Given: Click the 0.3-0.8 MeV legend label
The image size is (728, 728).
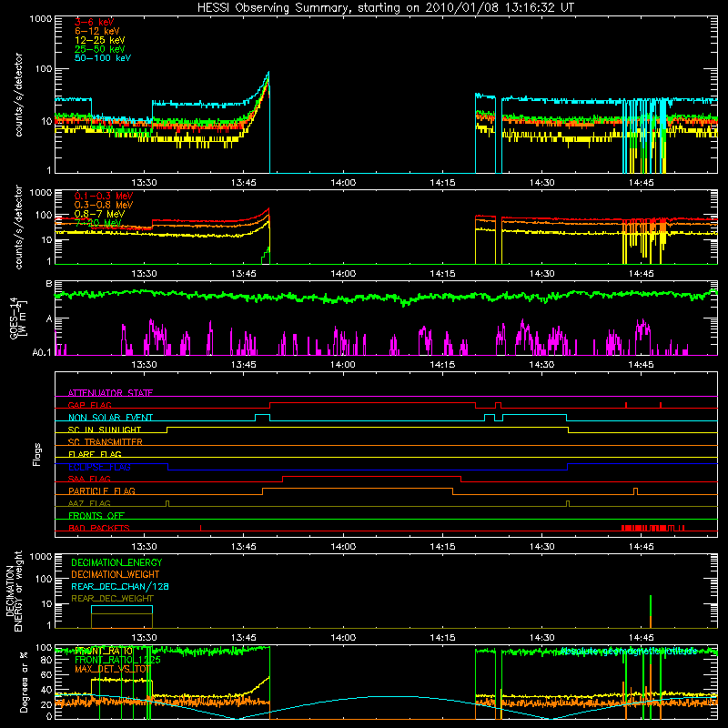Looking at the screenshot, I should (x=104, y=205).
